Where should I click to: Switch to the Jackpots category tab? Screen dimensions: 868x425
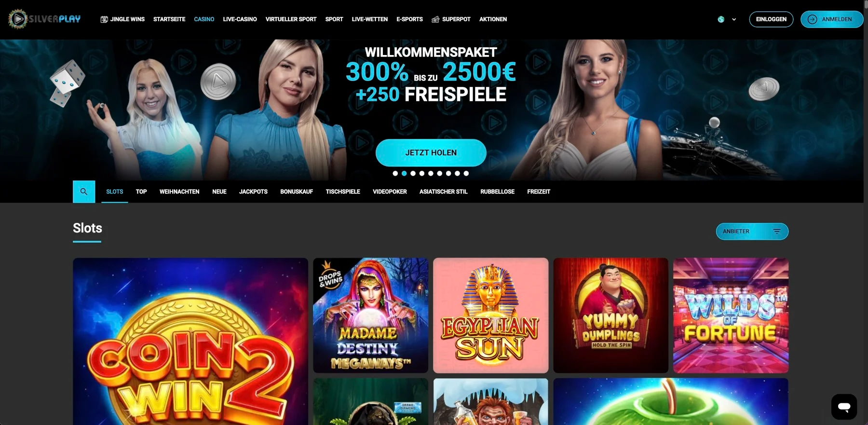[253, 192]
